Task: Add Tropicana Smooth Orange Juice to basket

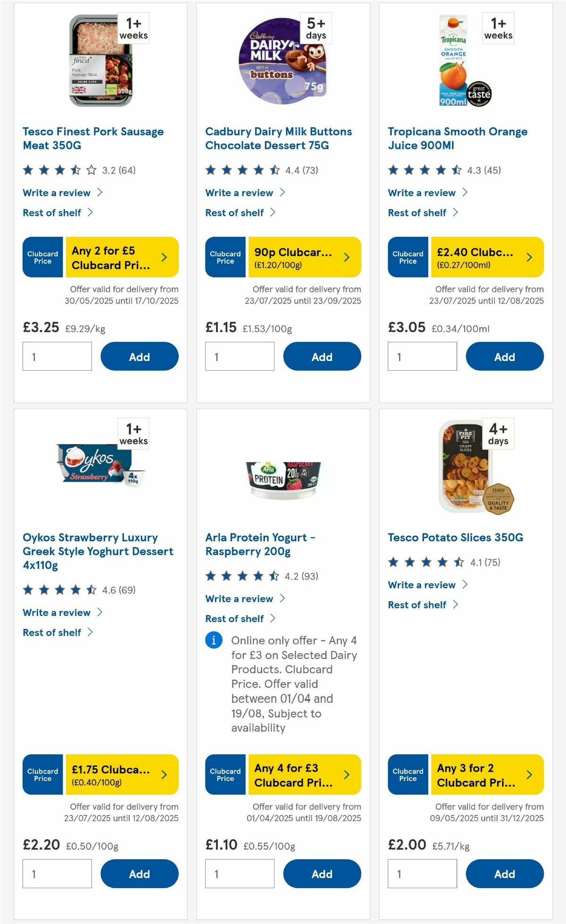Action: click(x=504, y=356)
